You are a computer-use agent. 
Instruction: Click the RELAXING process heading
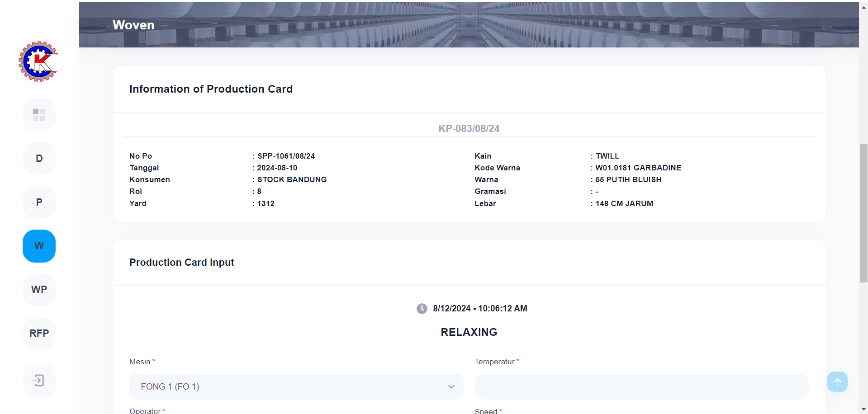click(x=469, y=332)
